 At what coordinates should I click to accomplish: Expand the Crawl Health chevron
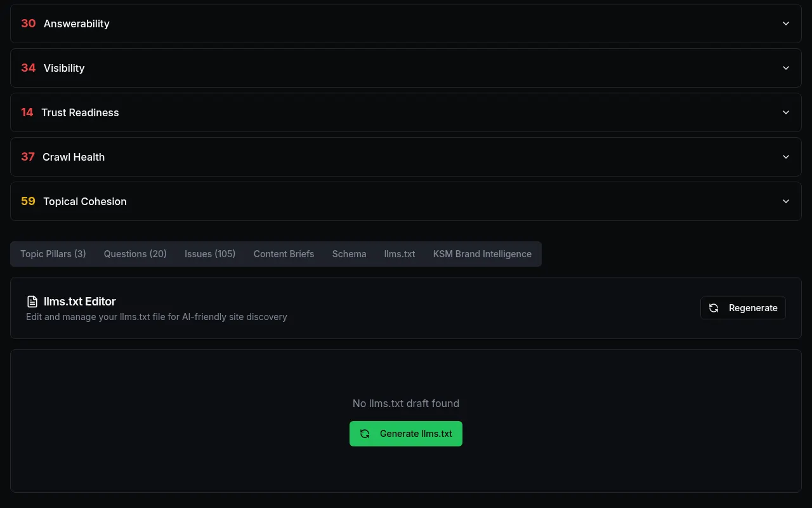786,157
